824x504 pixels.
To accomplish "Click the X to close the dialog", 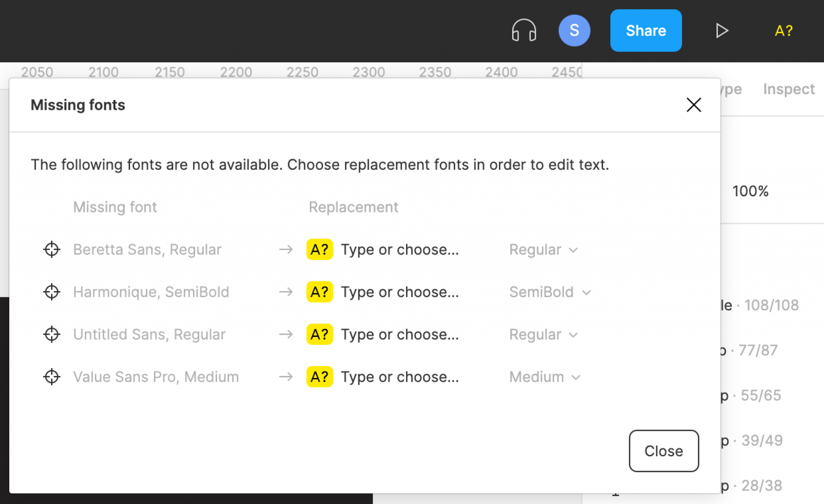I will [694, 105].
